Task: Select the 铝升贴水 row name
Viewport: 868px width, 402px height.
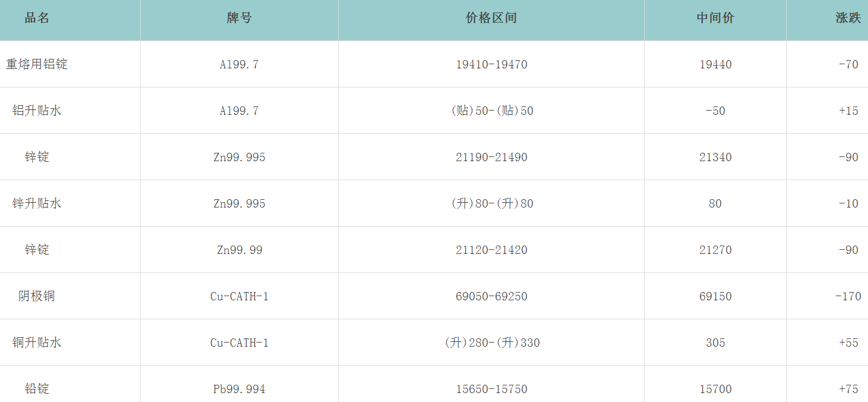Action: (x=37, y=111)
